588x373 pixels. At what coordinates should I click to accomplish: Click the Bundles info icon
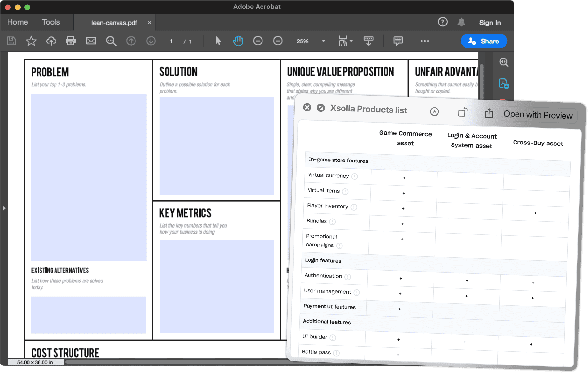[332, 222]
